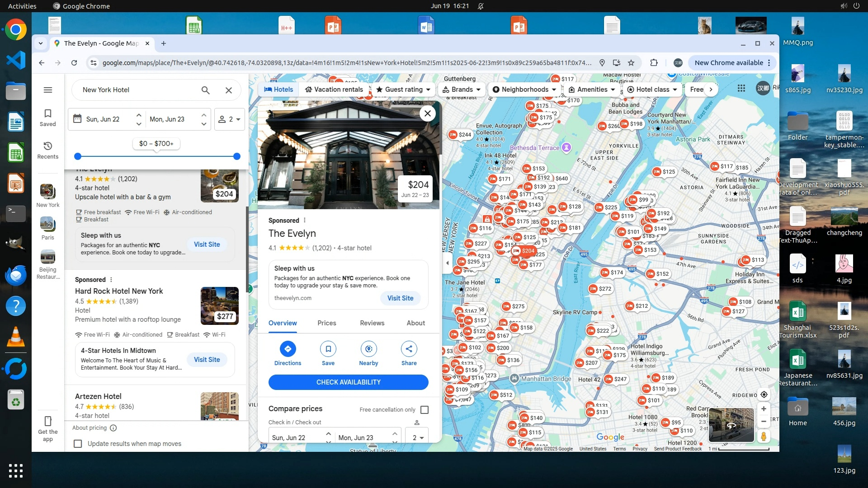The height and width of the screenshot is (488, 868).
Task: Click the right handle of price slider
Action: tap(236, 156)
